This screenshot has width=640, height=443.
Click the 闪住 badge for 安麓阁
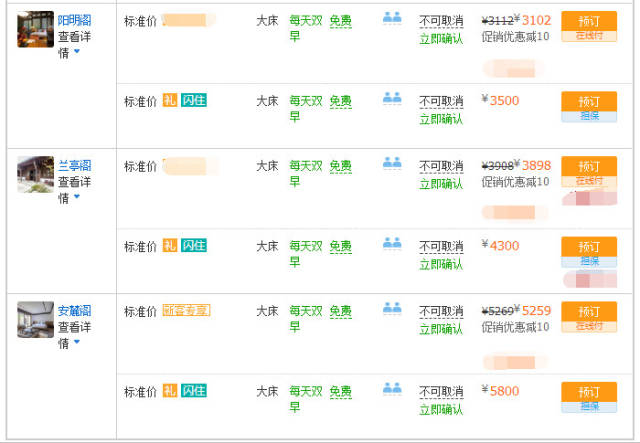tap(194, 391)
